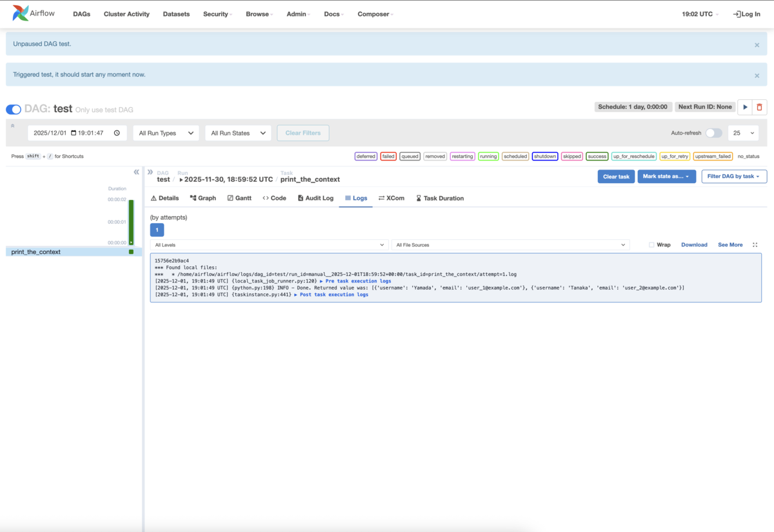Open the All Levels log filter

269,245
